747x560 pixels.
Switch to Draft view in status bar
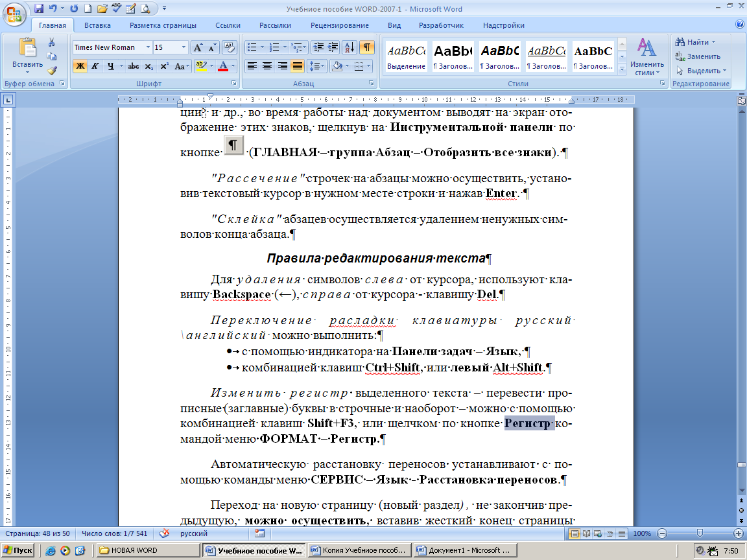622,534
